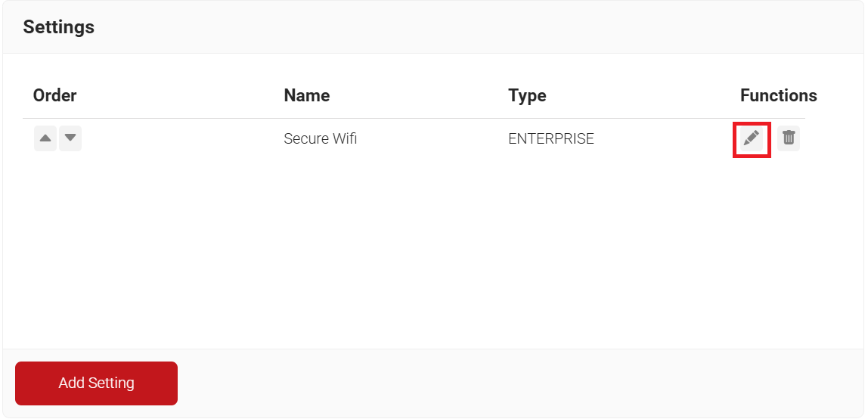
Task: Click the Name column header
Action: (x=306, y=95)
